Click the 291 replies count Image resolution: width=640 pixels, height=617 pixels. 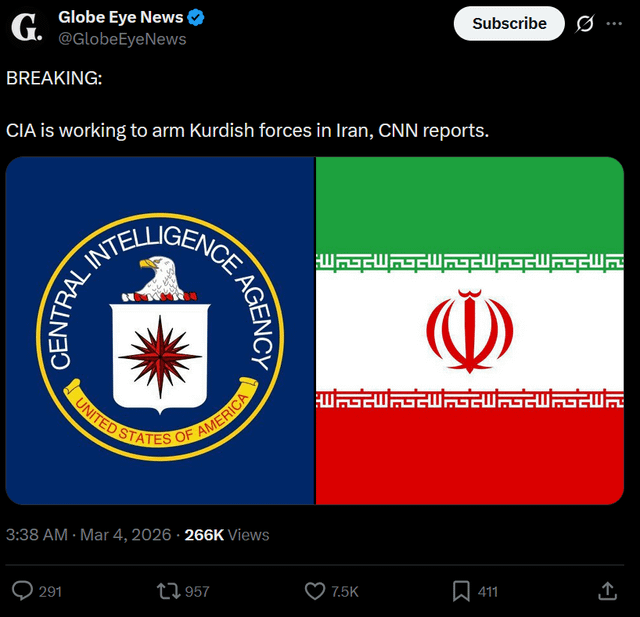tap(50, 592)
